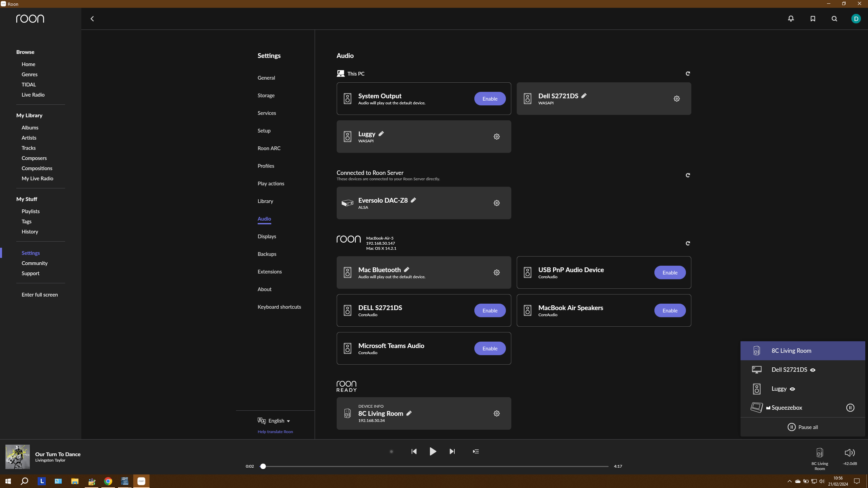Open search magnifier in Roon header
The image size is (868, 488).
point(834,19)
